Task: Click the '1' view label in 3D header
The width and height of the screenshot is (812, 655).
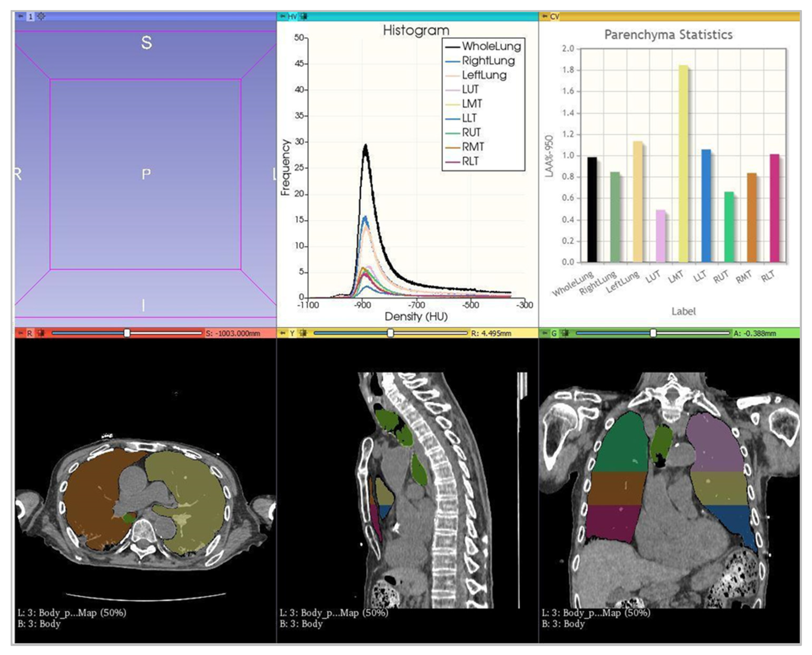Action: coord(30,17)
